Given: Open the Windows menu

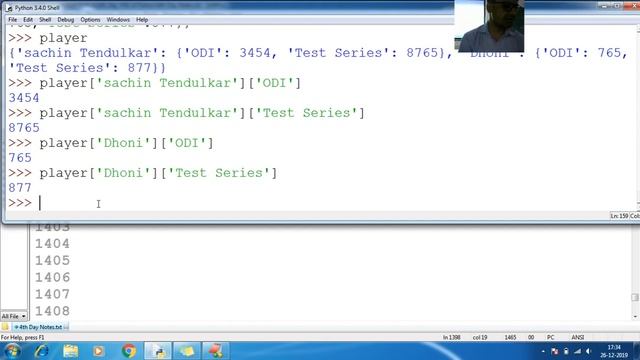Looking at the screenshot, I should [118, 20].
